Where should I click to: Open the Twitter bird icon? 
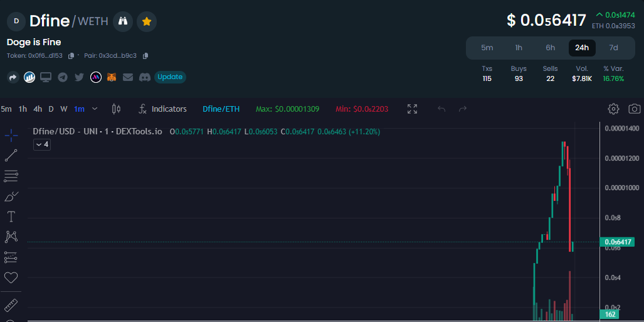pyautogui.click(x=79, y=77)
